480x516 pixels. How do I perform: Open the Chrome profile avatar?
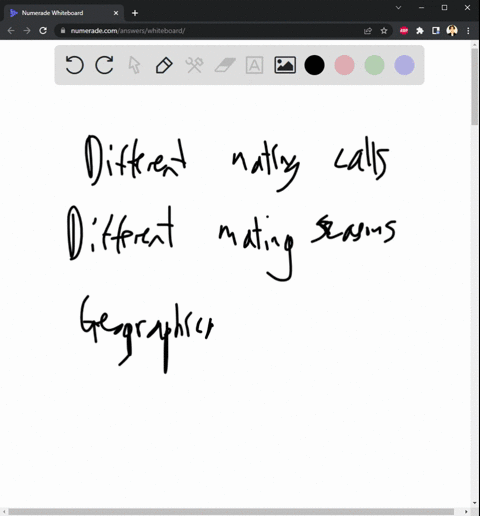(x=452, y=31)
